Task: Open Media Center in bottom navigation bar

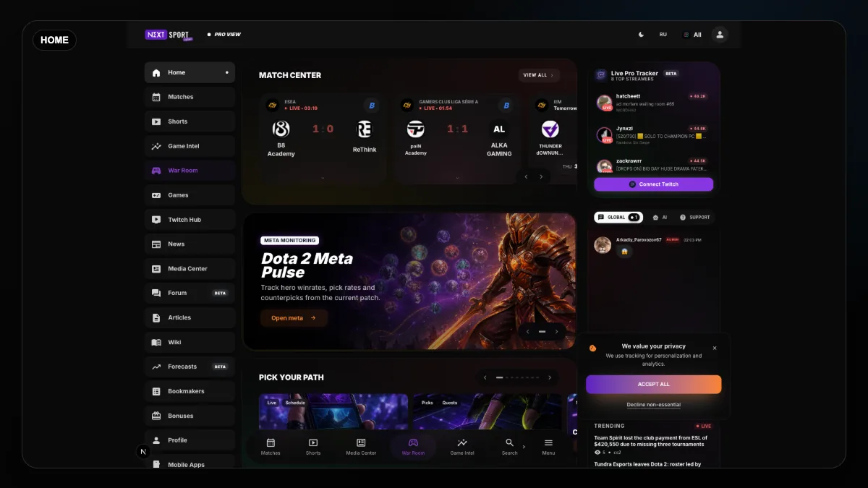Action: (x=361, y=447)
